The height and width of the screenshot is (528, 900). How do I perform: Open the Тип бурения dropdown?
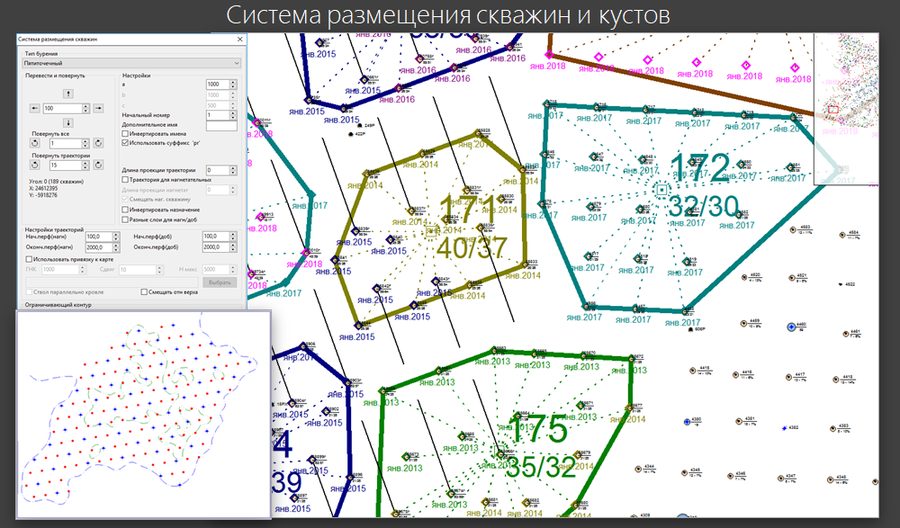click(x=131, y=63)
